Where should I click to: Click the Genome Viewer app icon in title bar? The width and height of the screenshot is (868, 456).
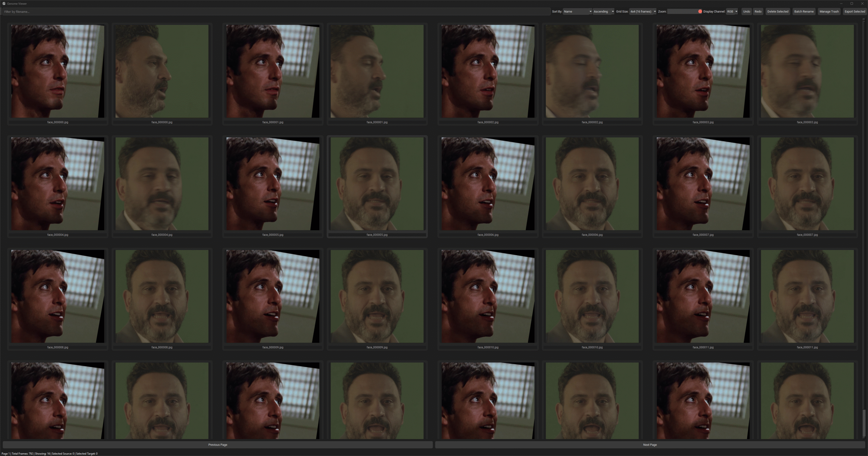[4, 3]
